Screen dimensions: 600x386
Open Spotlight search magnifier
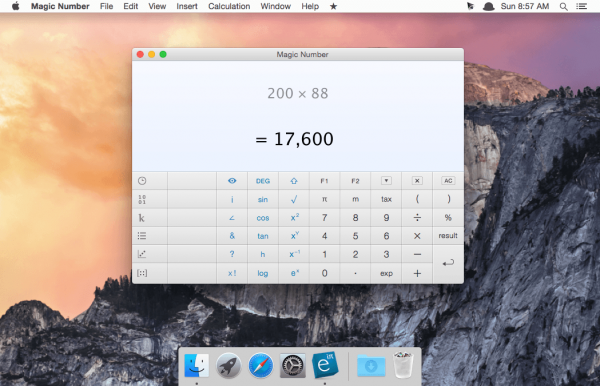pyautogui.click(x=564, y=6)
